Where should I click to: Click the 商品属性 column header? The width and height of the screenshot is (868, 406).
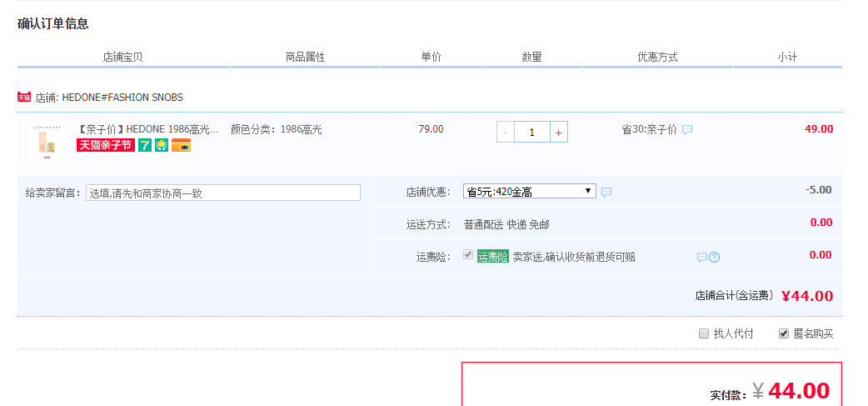pos(305,57)
